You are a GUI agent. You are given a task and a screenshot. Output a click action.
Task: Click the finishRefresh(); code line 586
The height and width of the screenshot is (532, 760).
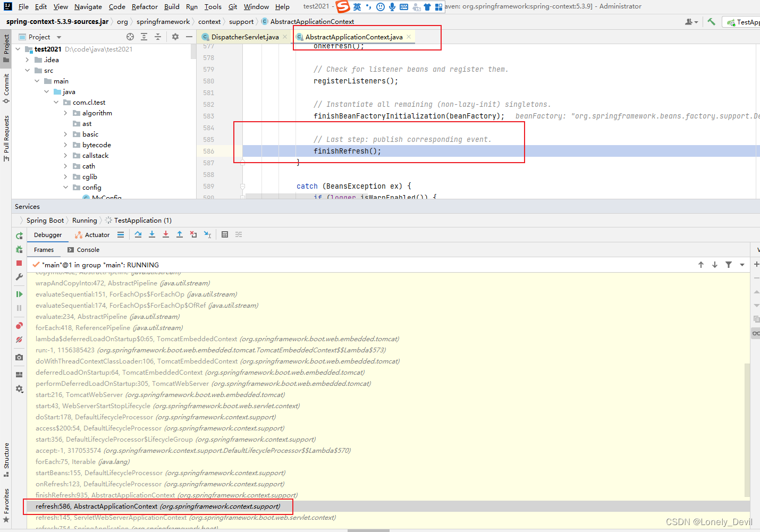[347, 151]
